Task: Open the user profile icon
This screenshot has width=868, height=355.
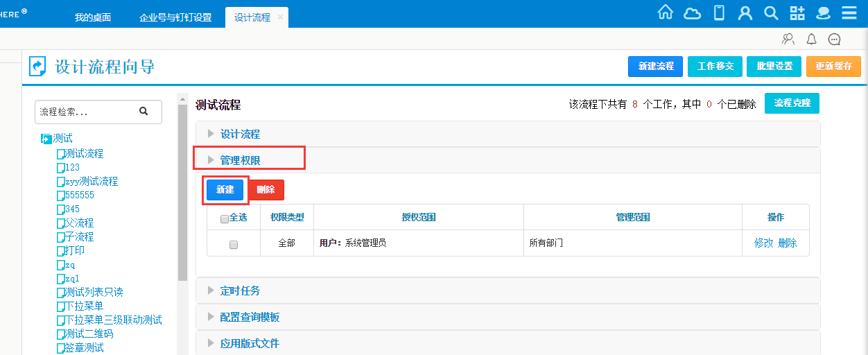Action: 745,13
